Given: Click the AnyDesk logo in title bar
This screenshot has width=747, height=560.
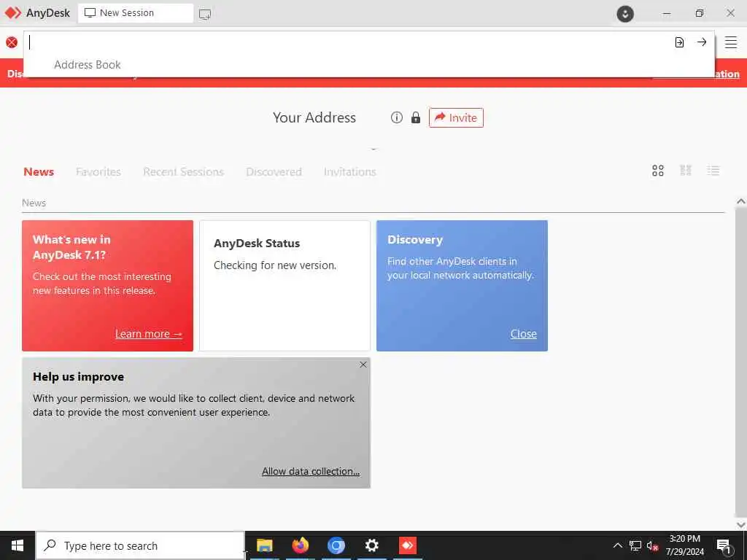Looking at the screenshot, I should (13, 13).
